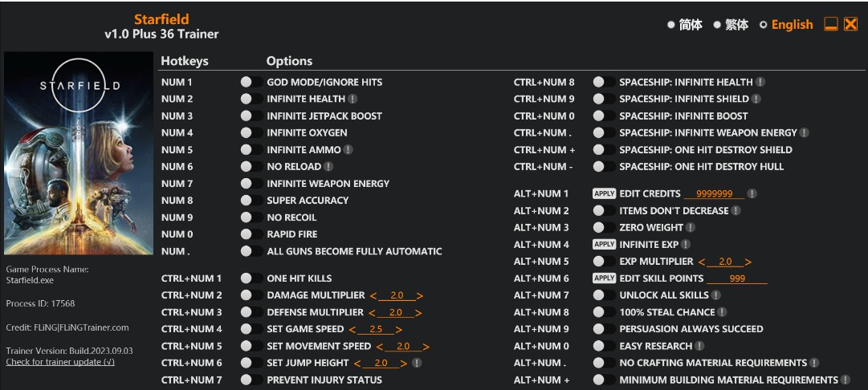Viewport: 868px width, 390px height.
Task: Close the trainer with orange X
Action: click(850, 24)
